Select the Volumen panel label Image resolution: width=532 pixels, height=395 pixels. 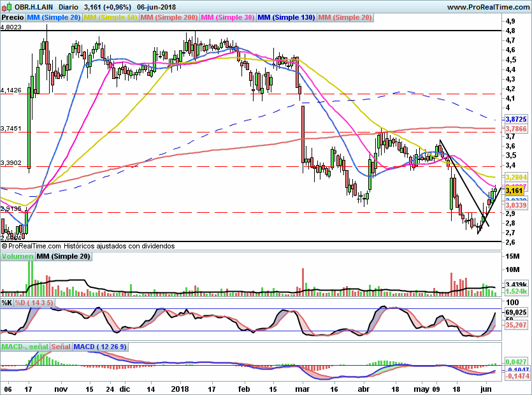coord(17,256)
